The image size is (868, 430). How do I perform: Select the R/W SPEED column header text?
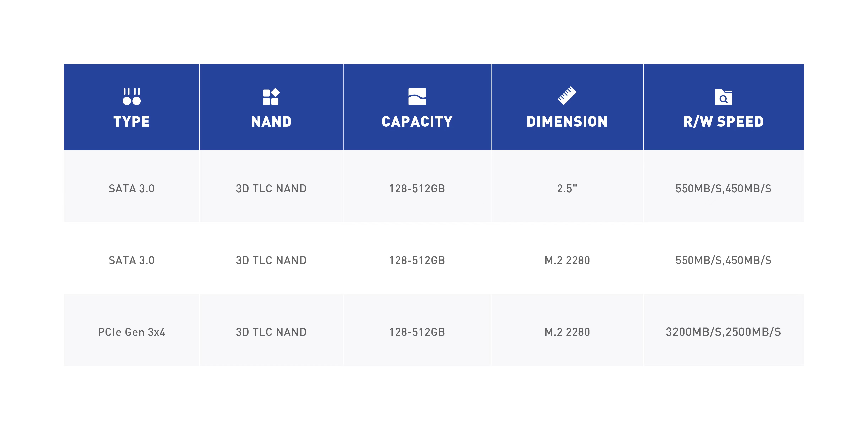tap(723, 122)
